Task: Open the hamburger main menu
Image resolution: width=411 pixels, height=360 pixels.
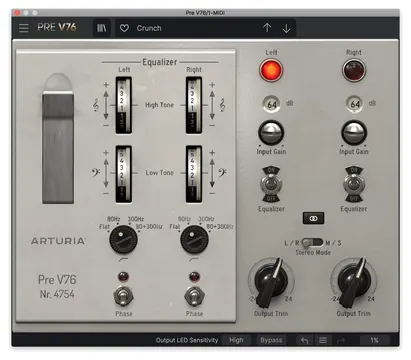Action: (24, 28)
